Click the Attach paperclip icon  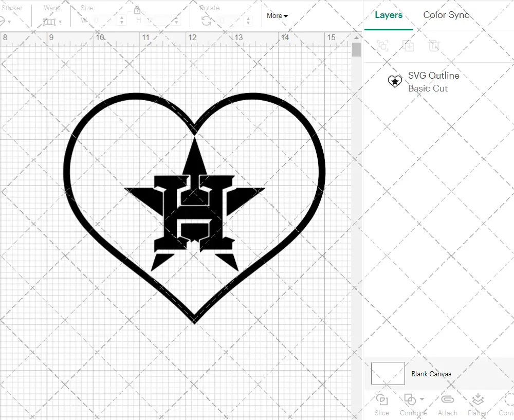tap(447, 400)
